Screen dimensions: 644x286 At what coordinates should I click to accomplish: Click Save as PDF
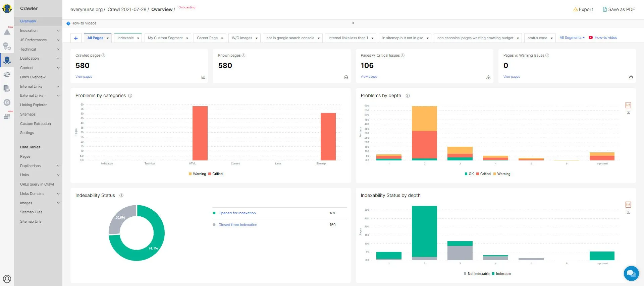pos(619,9)
